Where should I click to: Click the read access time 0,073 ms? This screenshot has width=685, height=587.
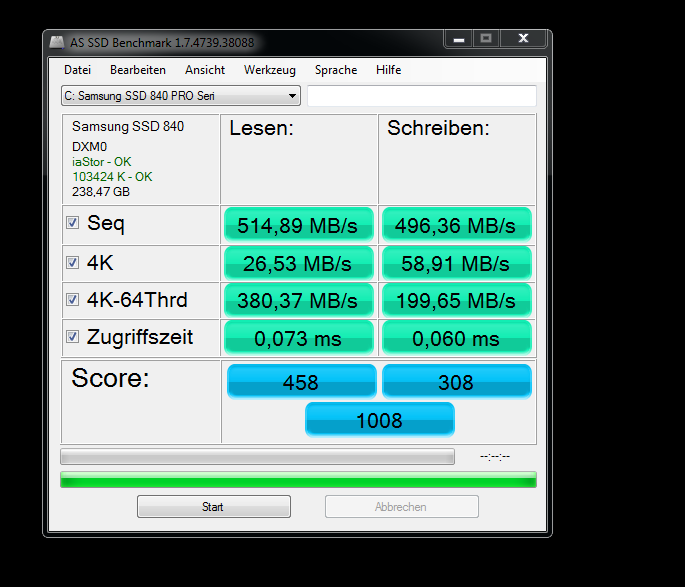299,338
